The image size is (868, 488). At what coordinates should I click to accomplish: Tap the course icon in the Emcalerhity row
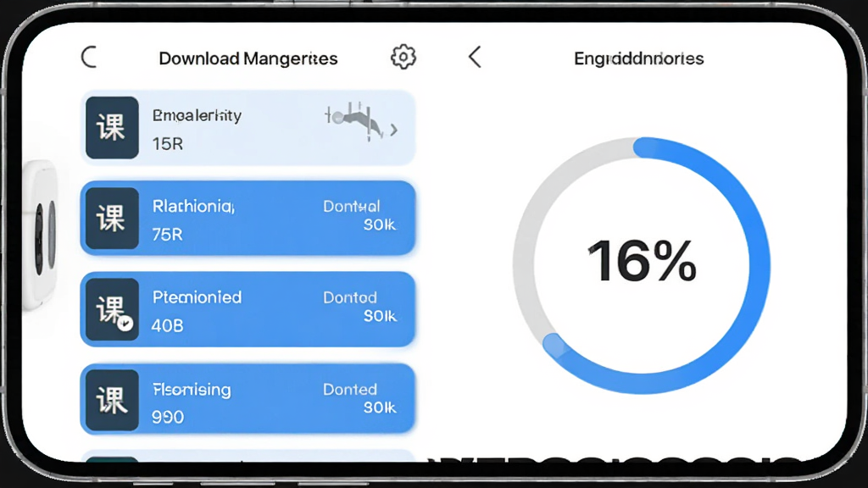point(112,128)
